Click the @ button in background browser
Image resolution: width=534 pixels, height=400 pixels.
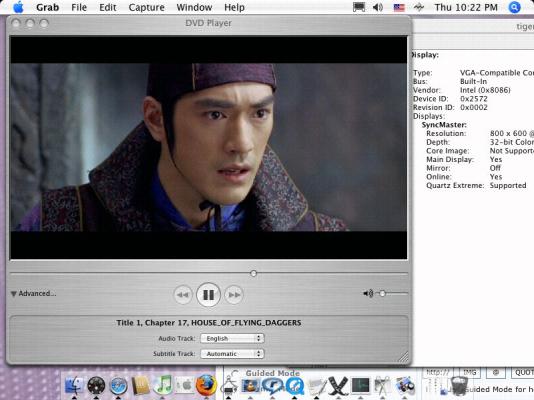tap(496, 372)
